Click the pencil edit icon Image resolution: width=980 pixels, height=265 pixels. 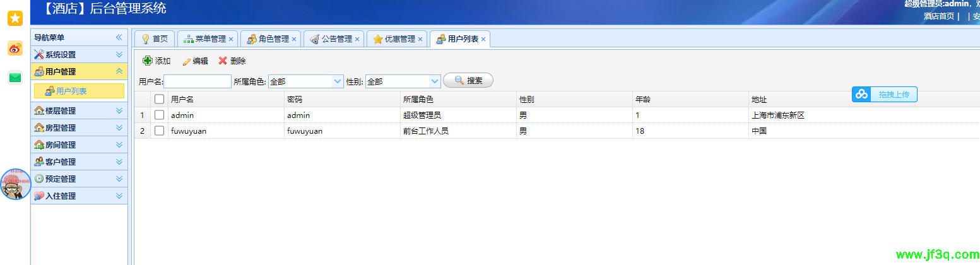[x=186, y=61]
